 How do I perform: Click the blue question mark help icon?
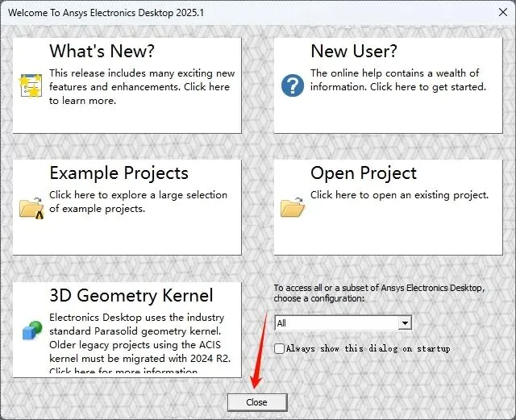[293, 85]
